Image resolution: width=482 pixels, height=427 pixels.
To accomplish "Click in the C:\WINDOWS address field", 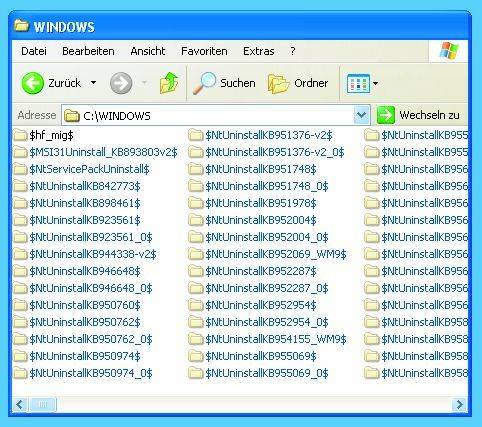I will pos(208,116).
